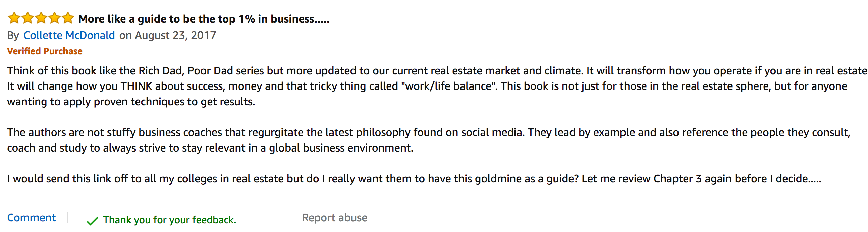Click the 'By' label before reviewer name
This screenshot has height=232, width=868.
(13, 35)
